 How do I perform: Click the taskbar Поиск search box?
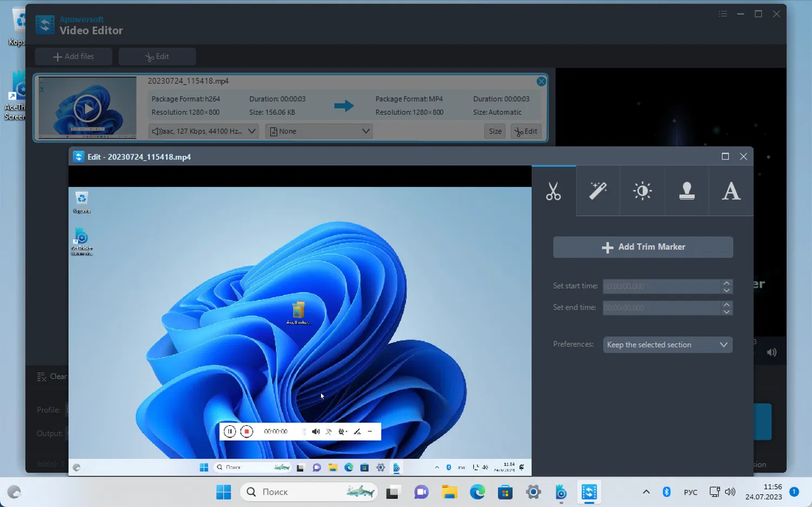(309, 492)
